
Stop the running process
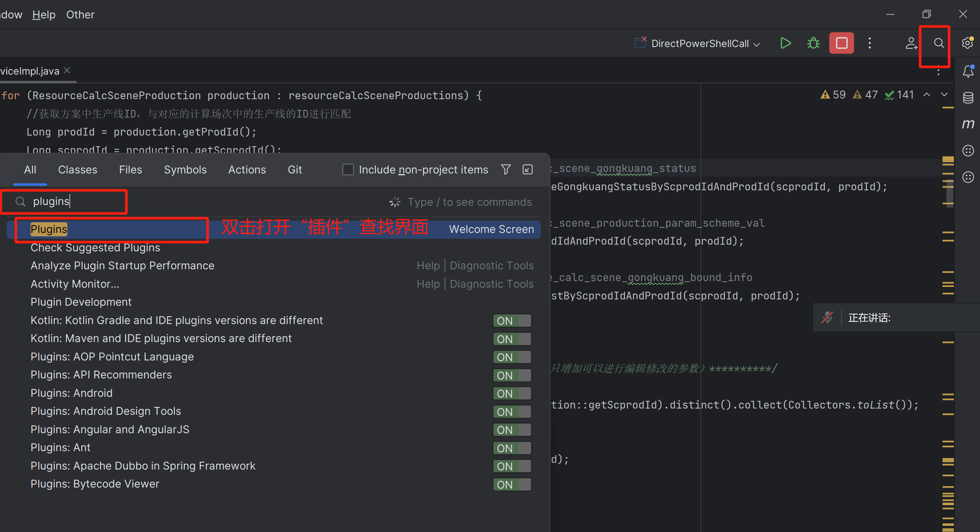(841, 43)
